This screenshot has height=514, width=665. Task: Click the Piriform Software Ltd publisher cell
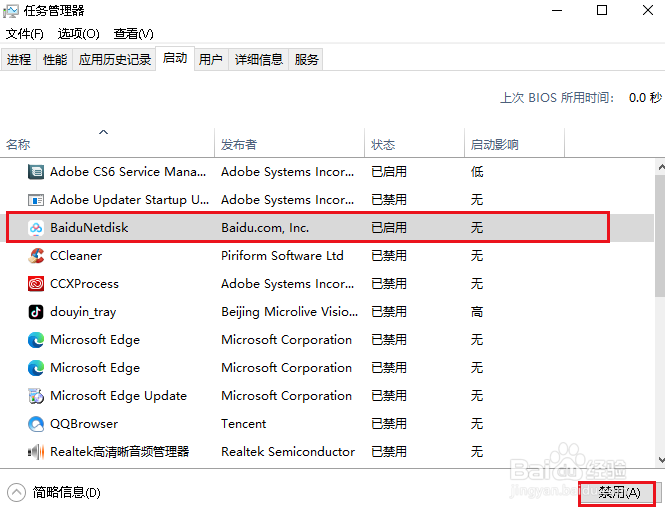(282, 256)
